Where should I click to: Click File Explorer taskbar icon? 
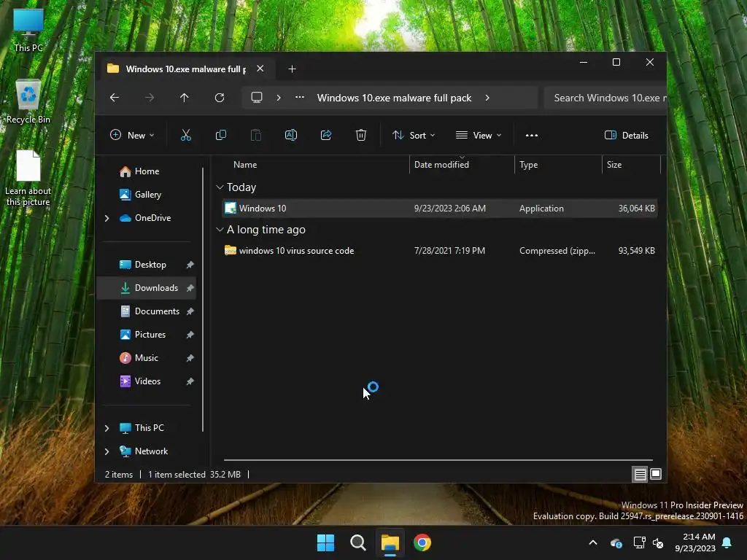(390, 542)
